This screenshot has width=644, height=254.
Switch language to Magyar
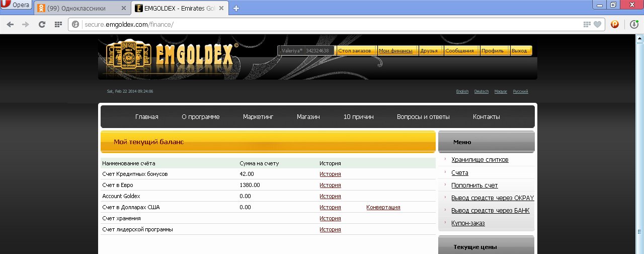tap(501, 91)
